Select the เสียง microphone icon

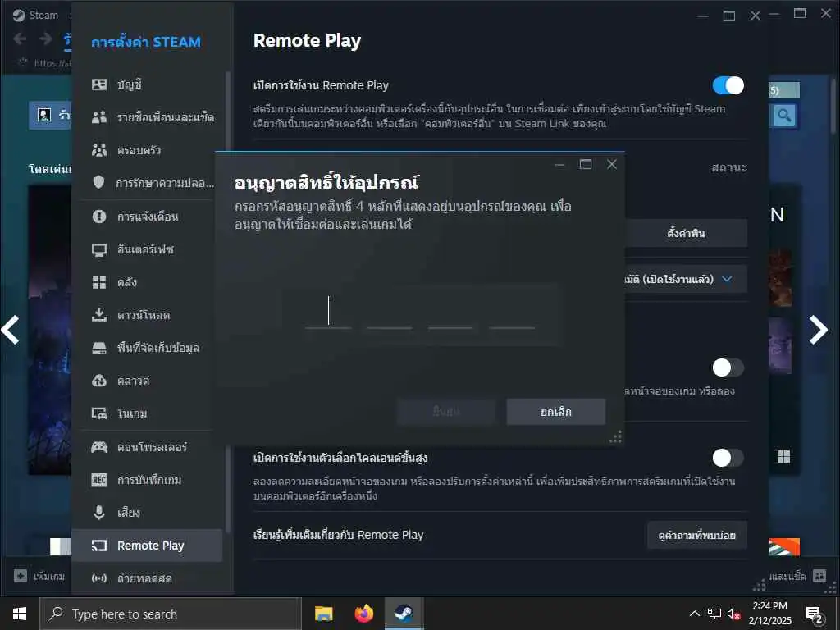[x=99, y=513]
